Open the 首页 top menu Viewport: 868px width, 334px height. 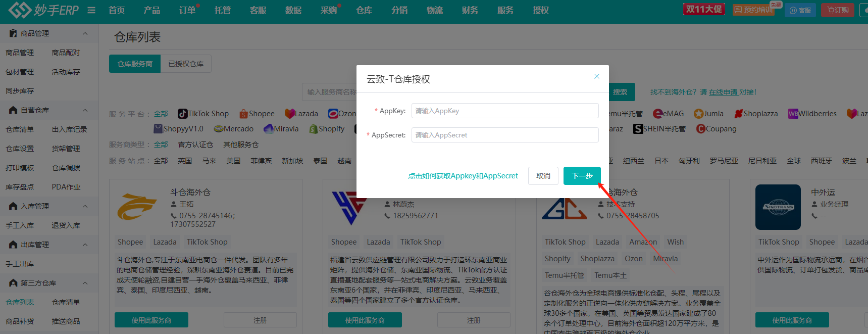(x=117, y=10)
